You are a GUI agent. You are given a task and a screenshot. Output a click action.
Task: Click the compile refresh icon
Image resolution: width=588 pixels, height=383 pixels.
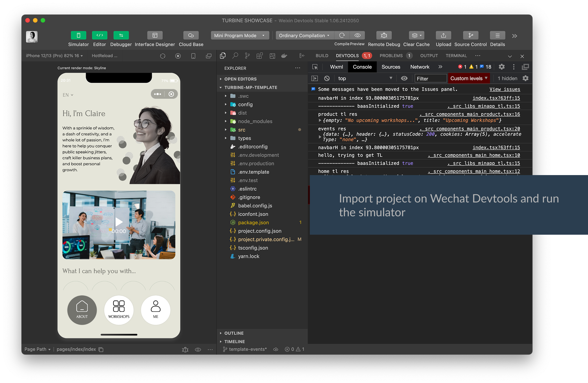[x=342, y=35]
